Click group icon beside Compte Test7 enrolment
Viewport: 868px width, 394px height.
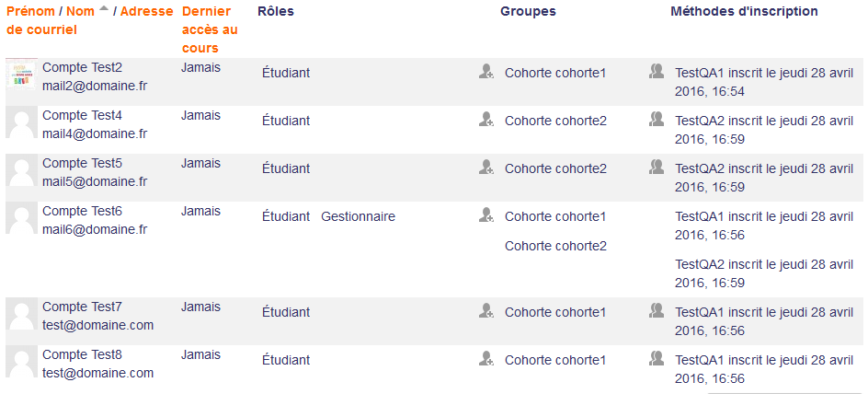click(657, 310)
